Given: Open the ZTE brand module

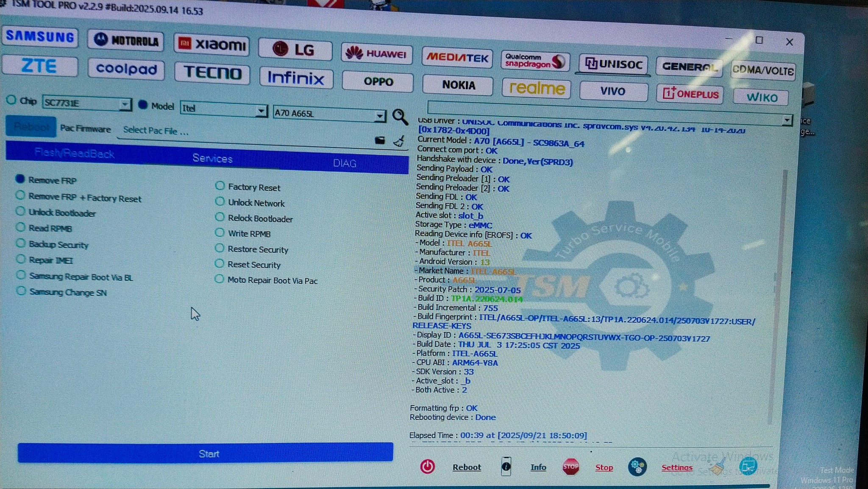Looking at the screenshot, I should (x=40, y=66).
